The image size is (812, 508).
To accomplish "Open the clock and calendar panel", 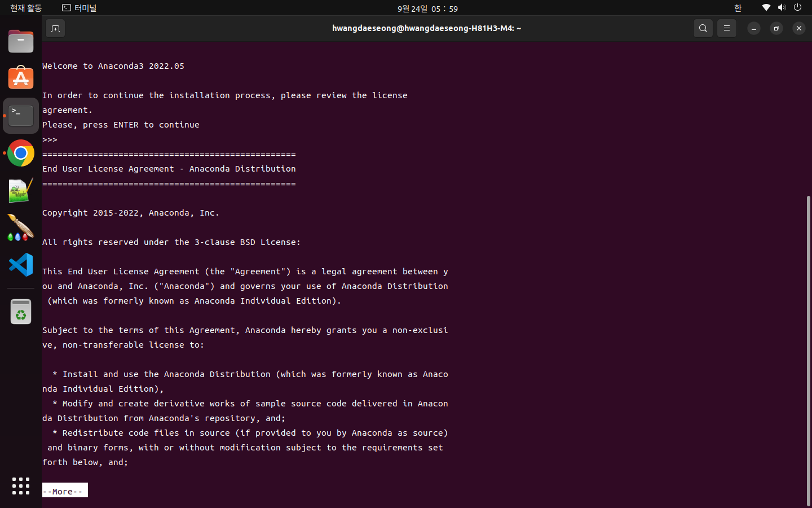I will pyautogui.click(x=427, y=8).
